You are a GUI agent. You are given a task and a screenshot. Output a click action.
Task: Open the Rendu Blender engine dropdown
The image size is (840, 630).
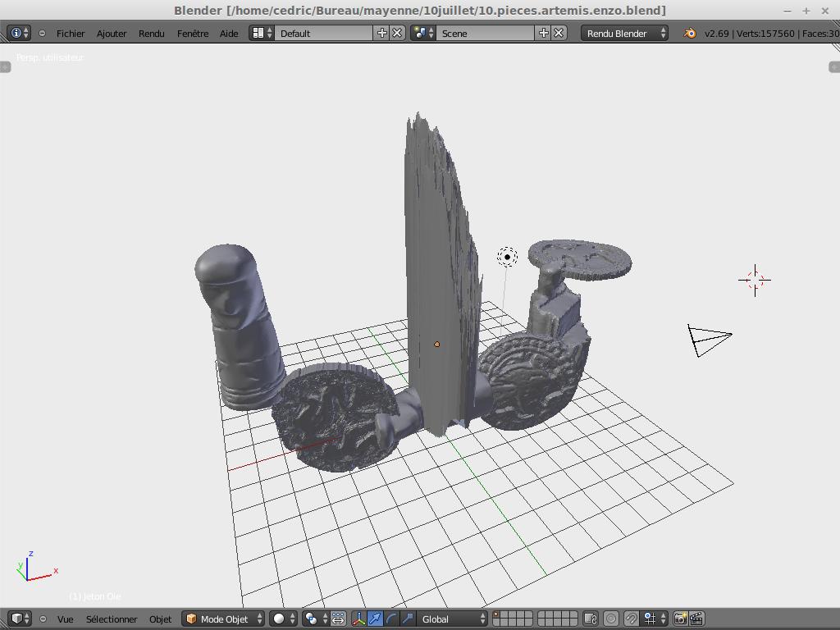coord(624,33)
